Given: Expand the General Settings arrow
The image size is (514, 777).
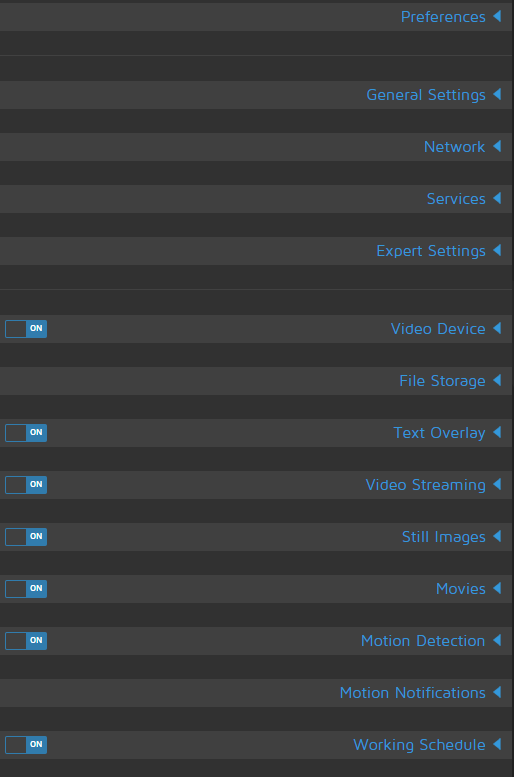Looking at the screenshot, I should pos(497,94).
